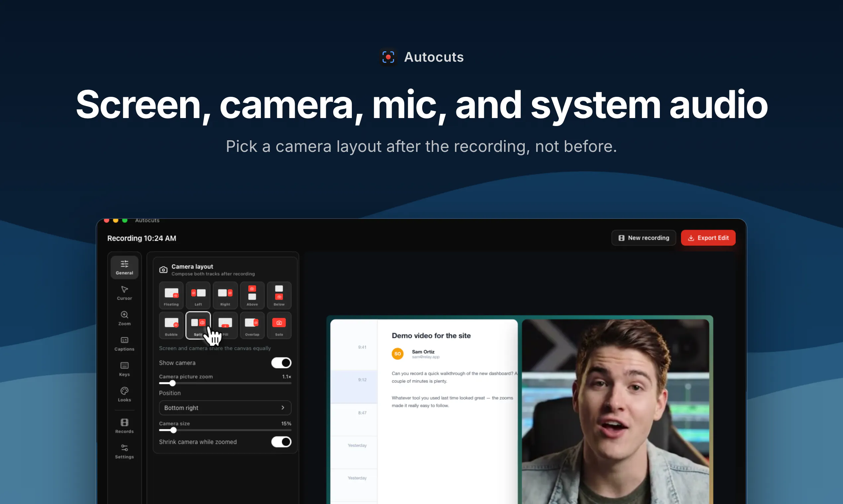Select the Right camera layout
The image size is (843, 504).
click(x=225, y=295)
